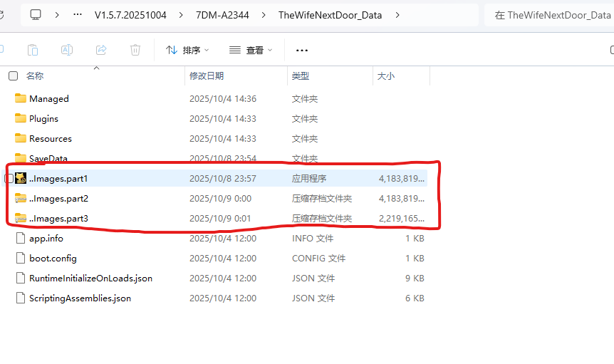614x364 pixels.
Task: Expand chevron after 7DM-A2344 breadcrumb
Action: pos(264,15)
